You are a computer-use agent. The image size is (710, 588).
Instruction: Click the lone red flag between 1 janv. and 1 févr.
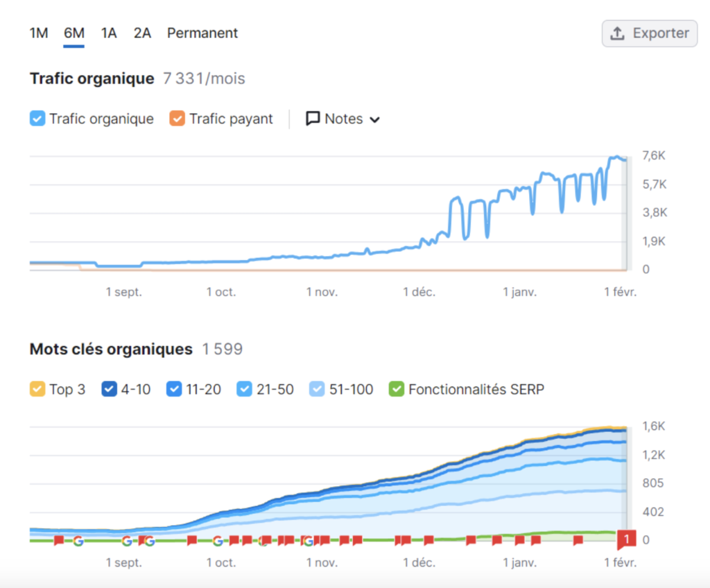(x=578, y=540)
